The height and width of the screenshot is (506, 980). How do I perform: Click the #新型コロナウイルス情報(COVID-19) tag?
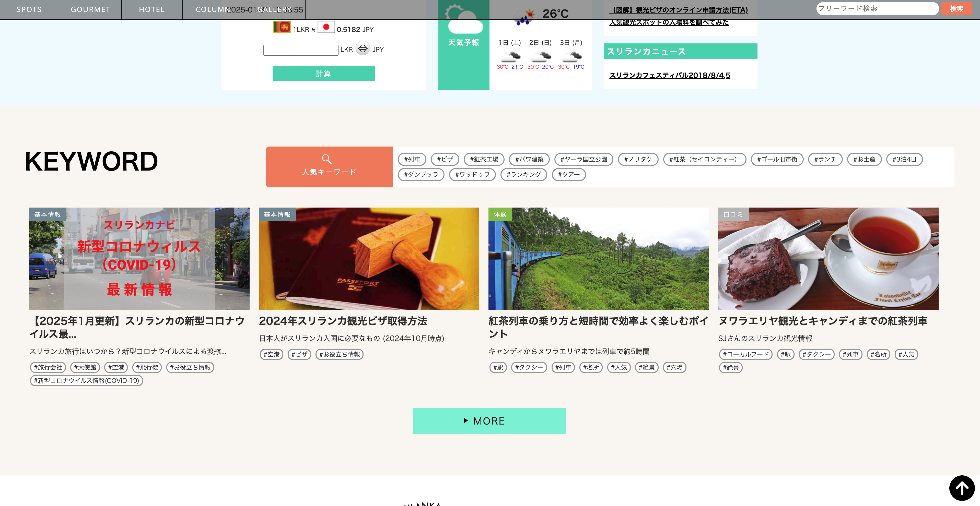(86, 381)
